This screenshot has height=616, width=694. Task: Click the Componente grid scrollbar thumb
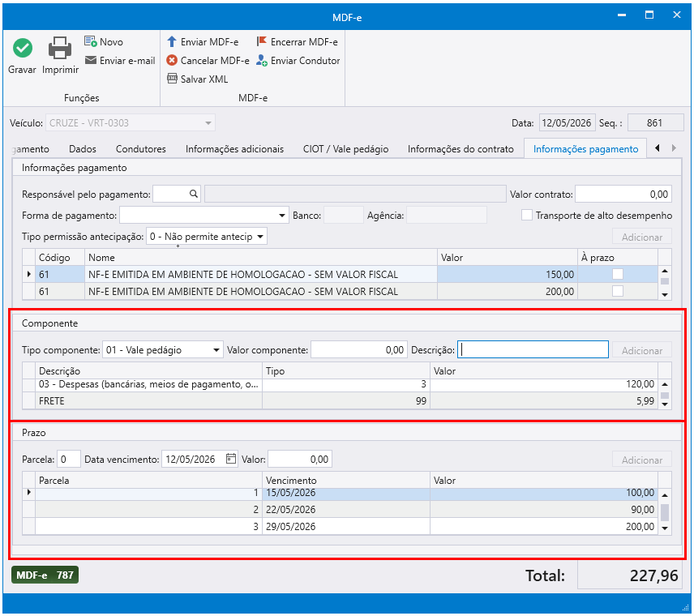(x=664, y=396)
